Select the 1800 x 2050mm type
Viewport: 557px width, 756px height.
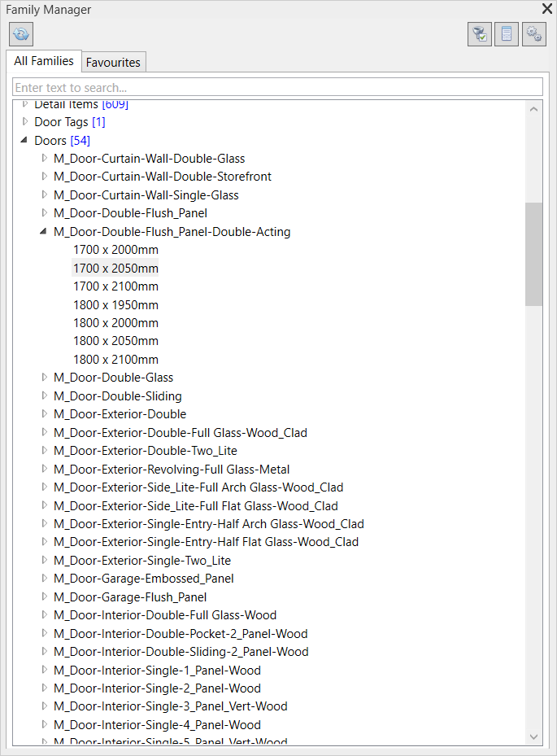(x=115, y=341)
